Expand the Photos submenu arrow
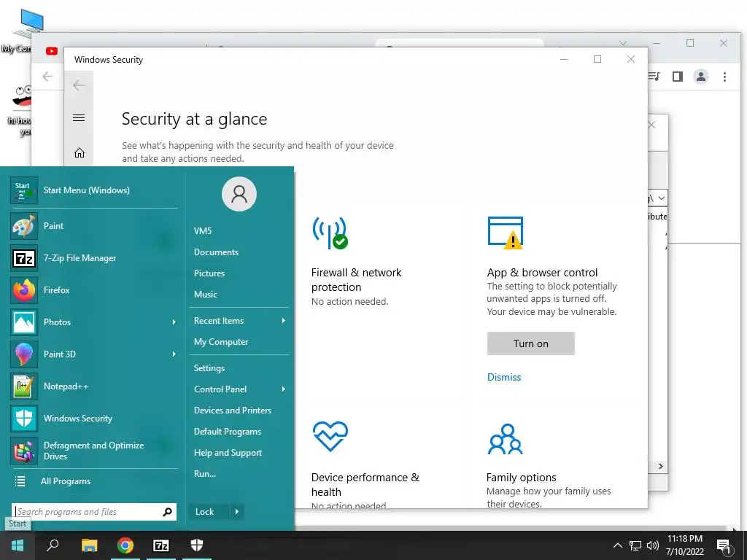Viewport: 747px width, 560px height. pyautogui.click(x=174, y=322)
